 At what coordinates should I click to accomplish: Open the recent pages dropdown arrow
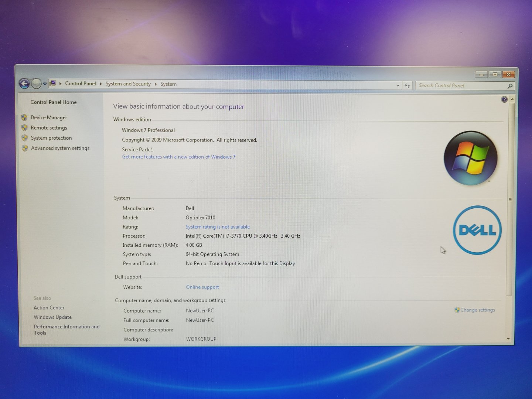tap(45, 84)
